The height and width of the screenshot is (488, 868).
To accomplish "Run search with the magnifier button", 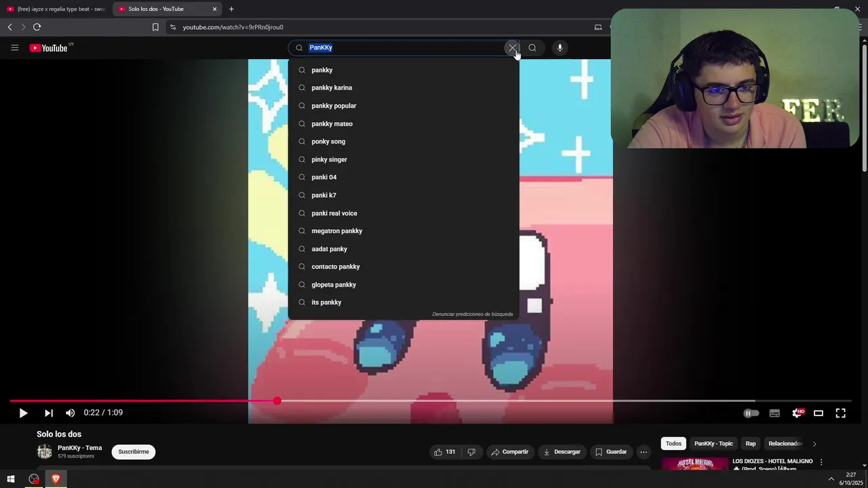I will (532, 47).
